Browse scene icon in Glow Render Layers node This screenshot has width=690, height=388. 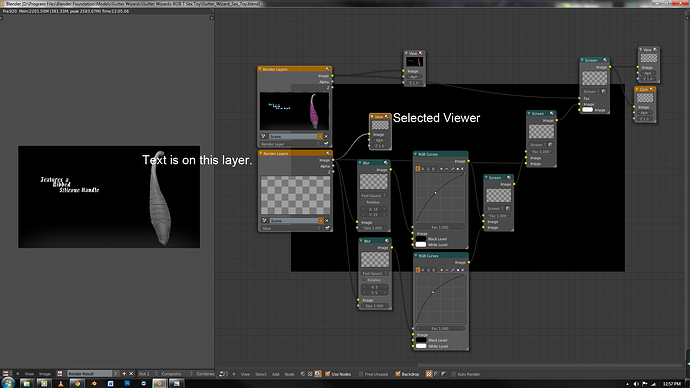click(x=264, y=220)
